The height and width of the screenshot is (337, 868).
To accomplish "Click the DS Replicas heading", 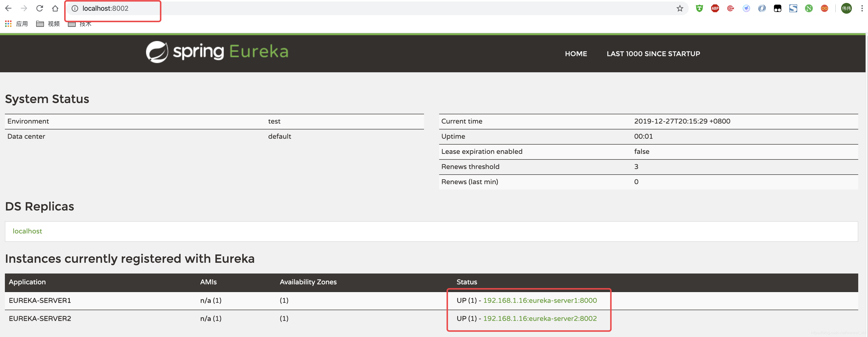I will [x=40, y=206].
